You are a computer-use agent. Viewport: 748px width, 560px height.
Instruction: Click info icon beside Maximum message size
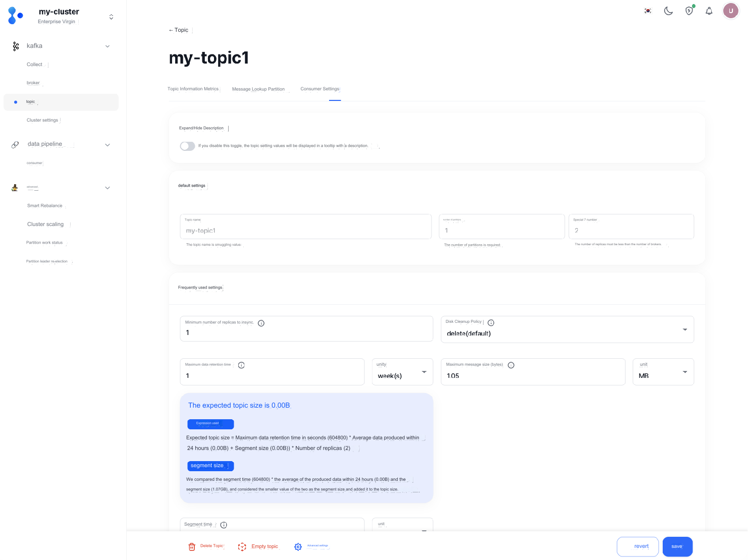click(x=511, y=365)
